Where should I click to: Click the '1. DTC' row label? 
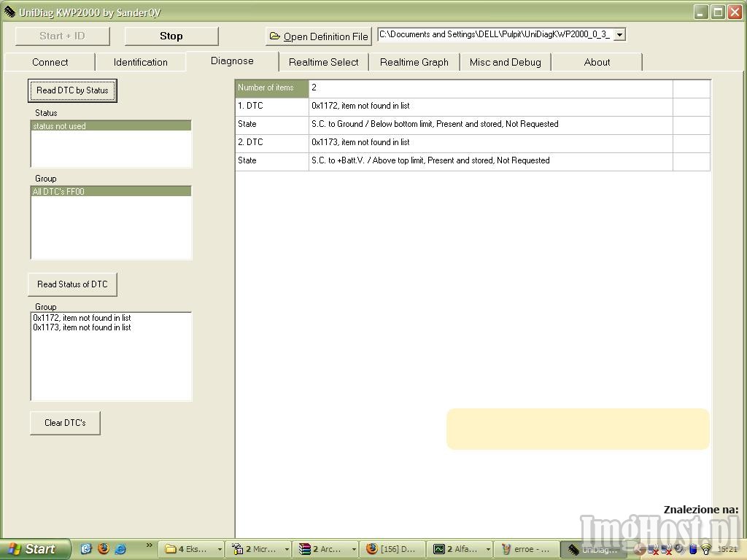[x=271, y=106]
